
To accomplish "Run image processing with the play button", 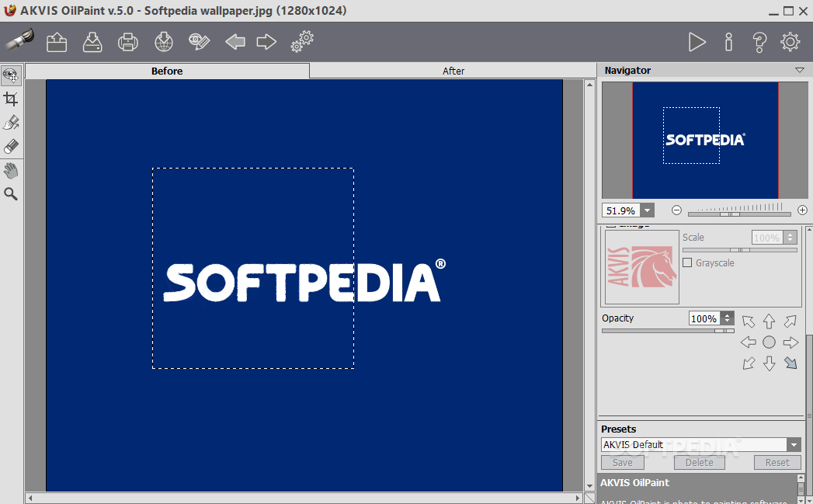I will [x=697, y=42].
